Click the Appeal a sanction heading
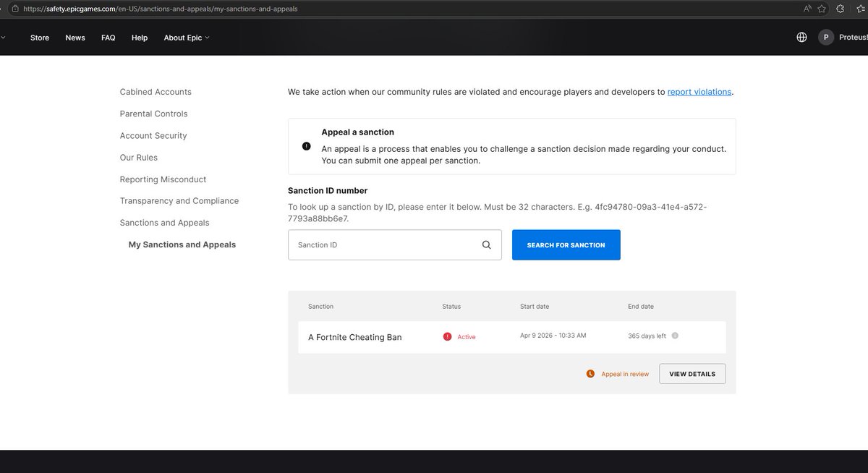The height and width of the screenshot is (473, 868). tap(358, 132)
